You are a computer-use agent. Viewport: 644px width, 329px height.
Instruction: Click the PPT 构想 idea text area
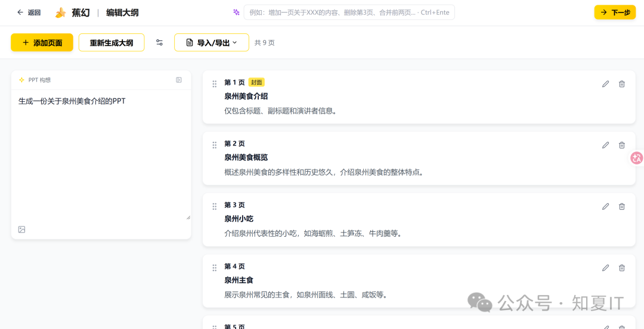pos(101,156)
